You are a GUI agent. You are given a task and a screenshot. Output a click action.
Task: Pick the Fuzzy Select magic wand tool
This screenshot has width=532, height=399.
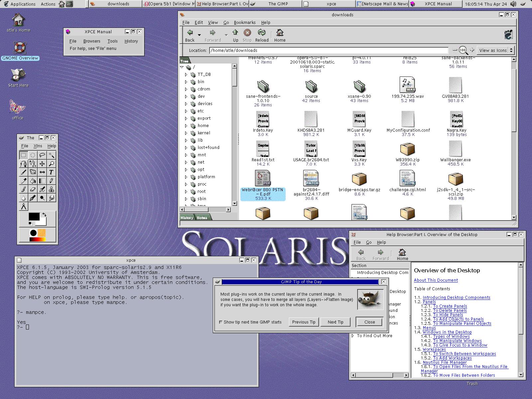(51, 155)
